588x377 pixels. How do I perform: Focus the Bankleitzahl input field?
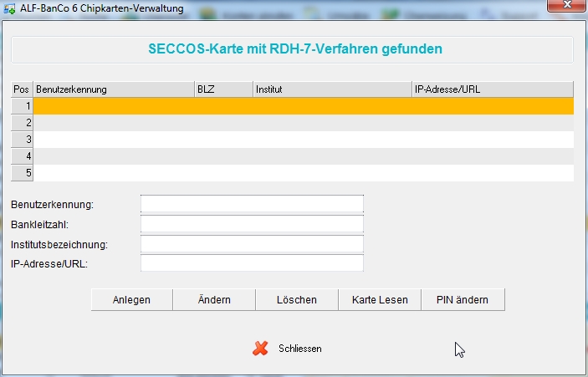252,224
